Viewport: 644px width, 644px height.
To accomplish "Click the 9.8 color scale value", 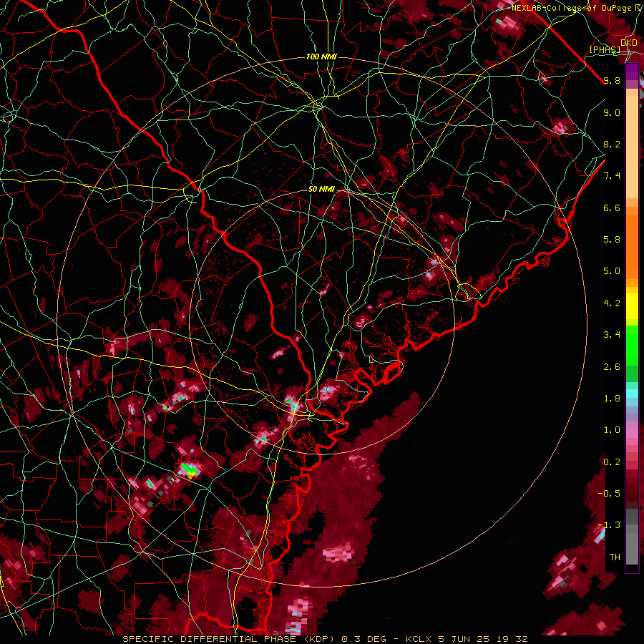I will point(612,81).
